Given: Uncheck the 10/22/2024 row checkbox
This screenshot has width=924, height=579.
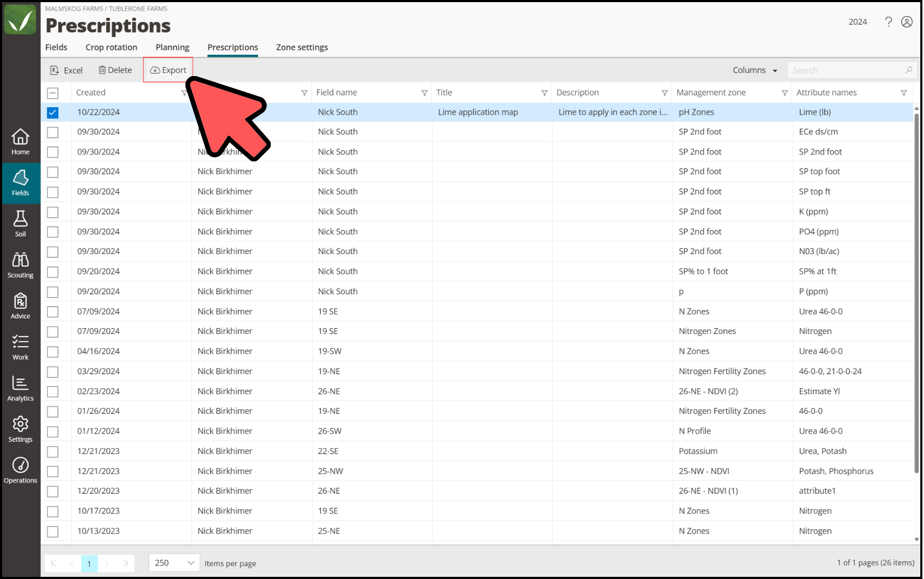Looking at the screenshot, I should coord(53,113).
